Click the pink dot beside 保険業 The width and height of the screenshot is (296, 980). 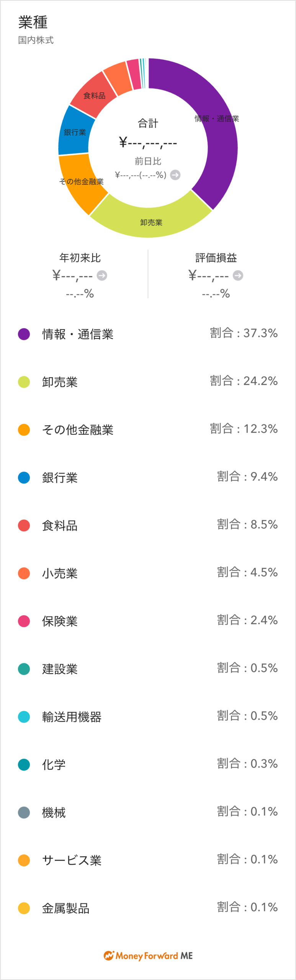[x=24, y=621]
